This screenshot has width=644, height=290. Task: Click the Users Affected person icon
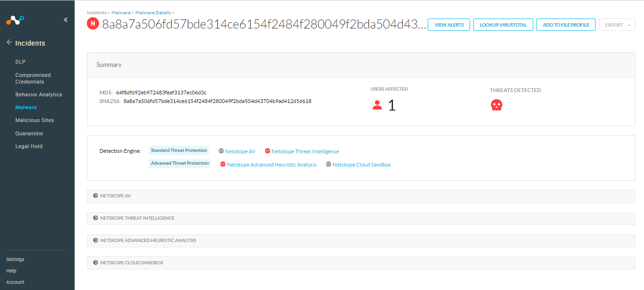377,105
